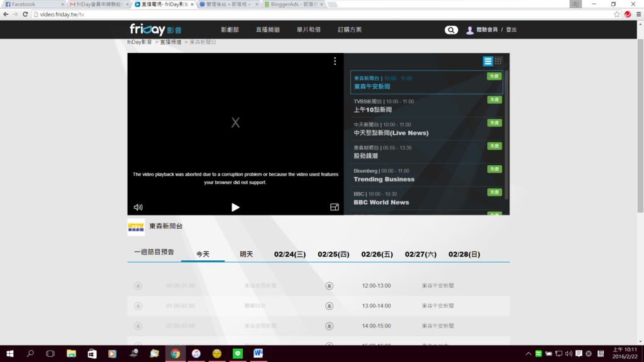Switch channel panel to list view
Viewport: 644px width, 362px height.
click(x=487, y=61)
